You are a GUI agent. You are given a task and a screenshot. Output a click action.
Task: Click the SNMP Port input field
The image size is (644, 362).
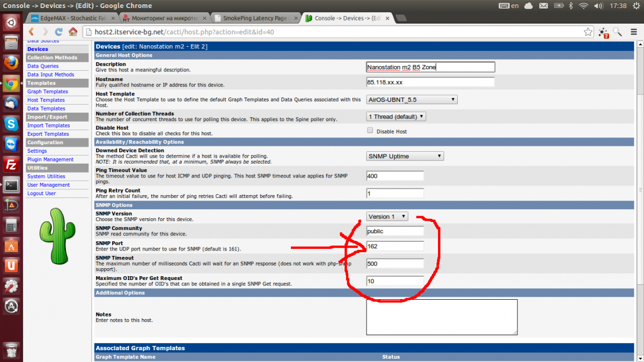(x=395, y=246)
